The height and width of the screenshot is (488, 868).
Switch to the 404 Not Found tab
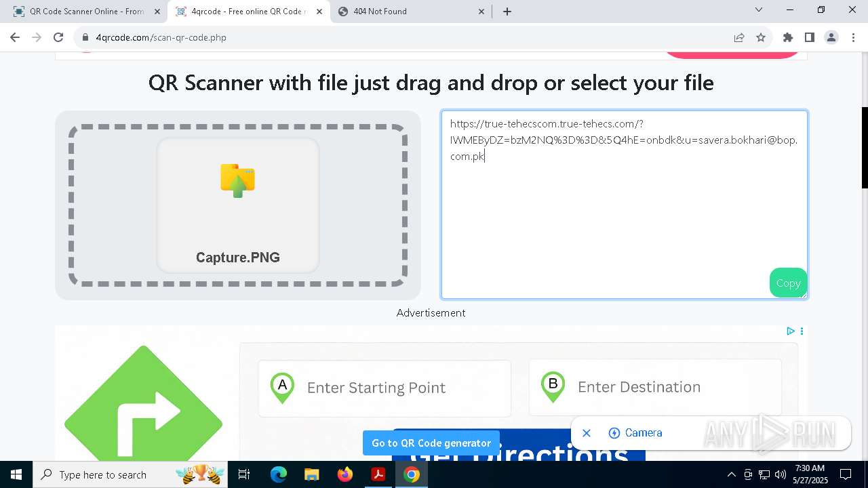tap(410, 12)
